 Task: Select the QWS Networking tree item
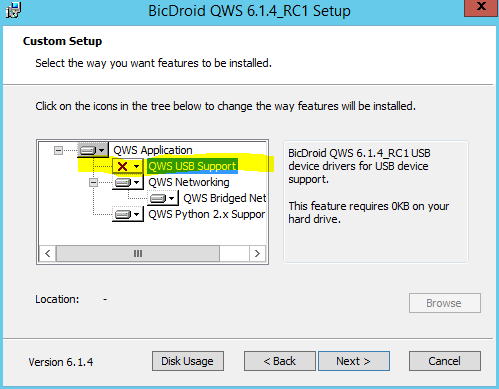pos(189,182)
